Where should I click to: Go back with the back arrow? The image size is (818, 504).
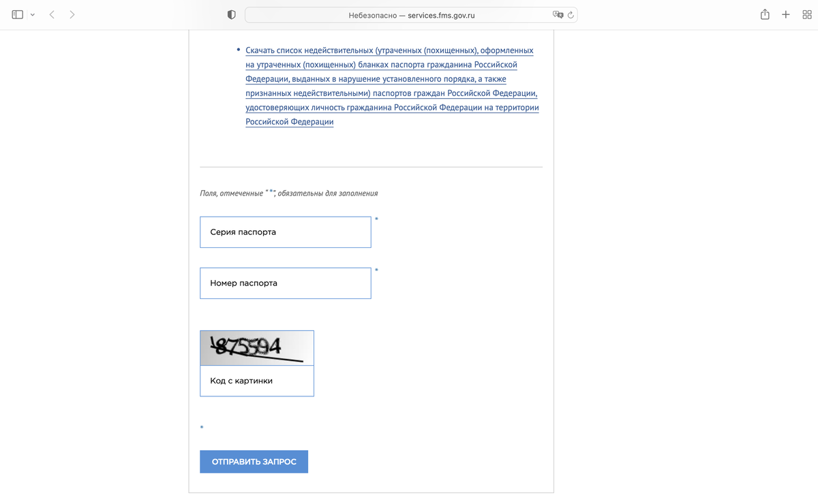pyautogui.click(x=52, y=14)
